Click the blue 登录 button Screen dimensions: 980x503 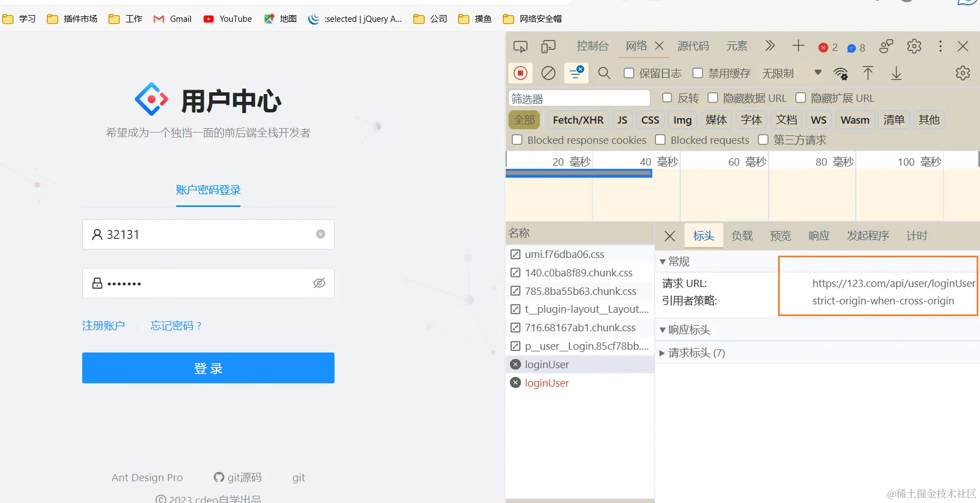[x=208, y=368]
